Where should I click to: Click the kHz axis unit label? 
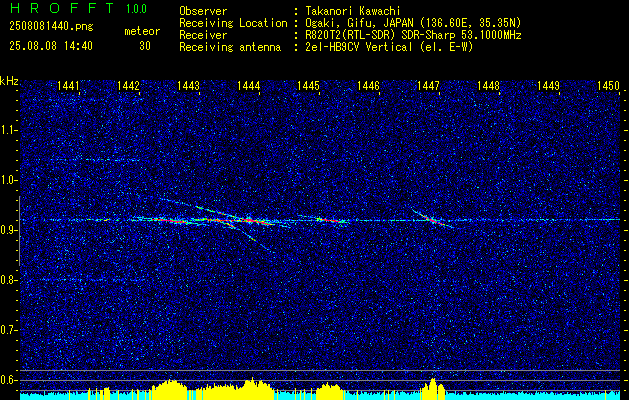tap(9, 81)
